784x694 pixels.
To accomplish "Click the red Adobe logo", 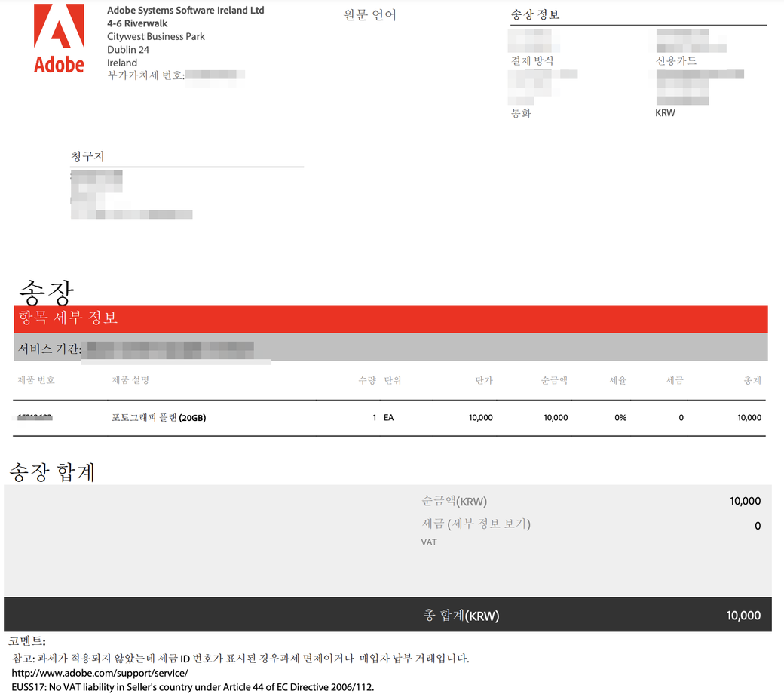I will [59, 38].
